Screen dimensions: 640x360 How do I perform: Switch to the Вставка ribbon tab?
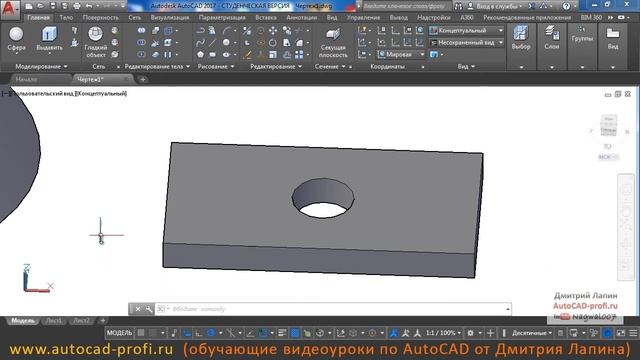[x=266, y=18]
